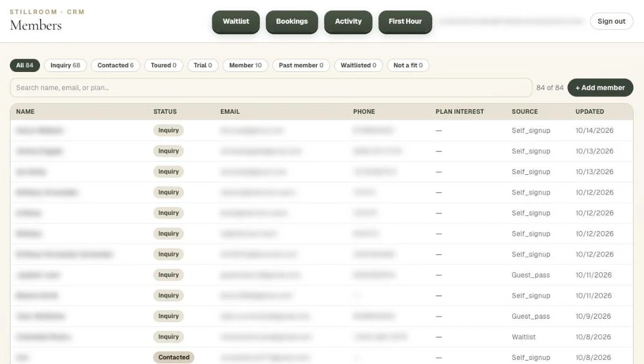Screen dimensions: 644x364
Task: Click Self_signup in the 10/14/2026 row
Action: 531,131
